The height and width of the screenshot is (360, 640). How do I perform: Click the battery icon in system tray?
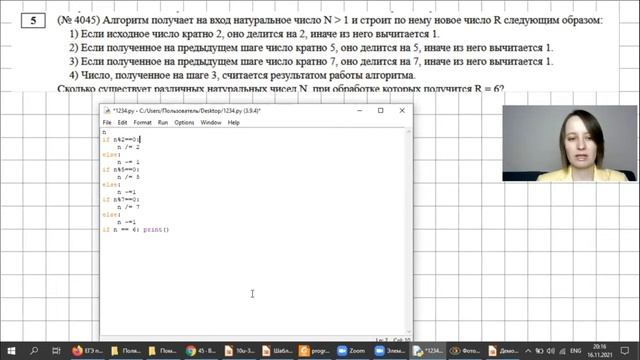(x=539, y=351)
